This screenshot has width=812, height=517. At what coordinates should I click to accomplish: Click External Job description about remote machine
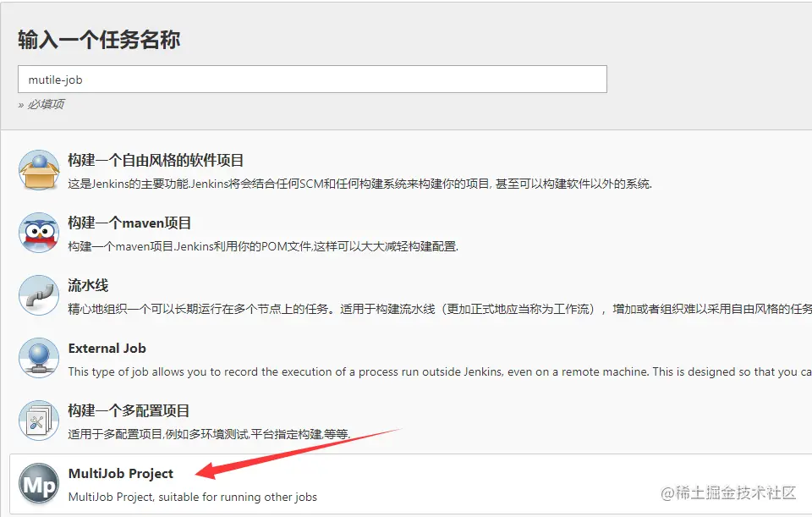[440, 372]
